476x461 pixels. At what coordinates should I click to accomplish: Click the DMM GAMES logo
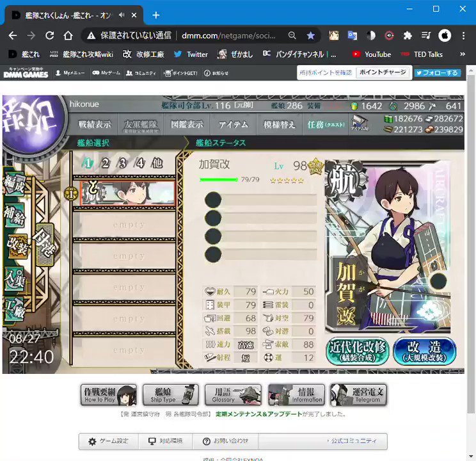[x=26, y=73]
